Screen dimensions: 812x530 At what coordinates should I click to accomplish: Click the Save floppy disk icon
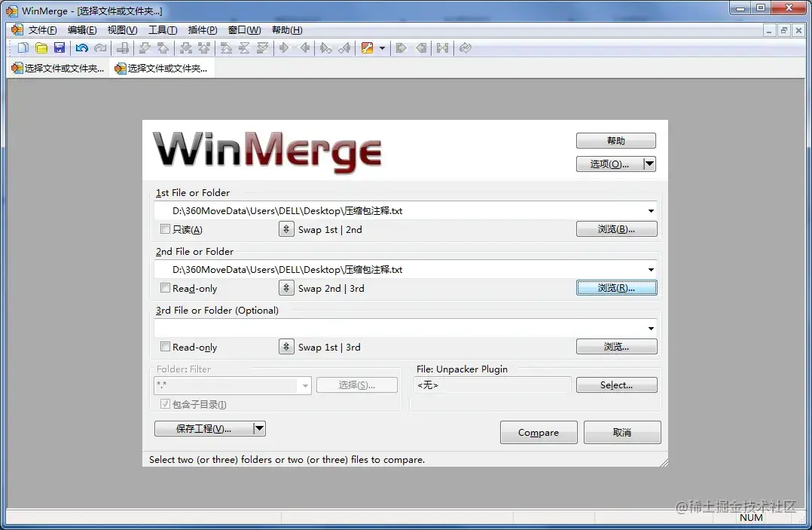[x=60, y=48]
